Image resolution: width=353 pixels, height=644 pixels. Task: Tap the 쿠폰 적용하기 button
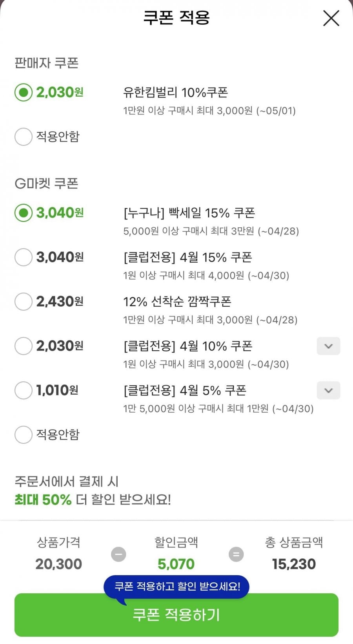[x=176, y=615]
